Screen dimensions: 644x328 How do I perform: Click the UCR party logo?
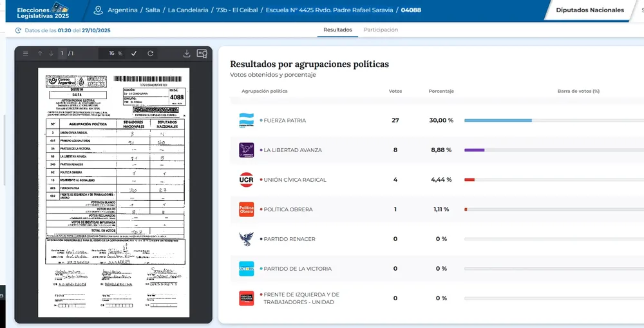pos(247,180)
